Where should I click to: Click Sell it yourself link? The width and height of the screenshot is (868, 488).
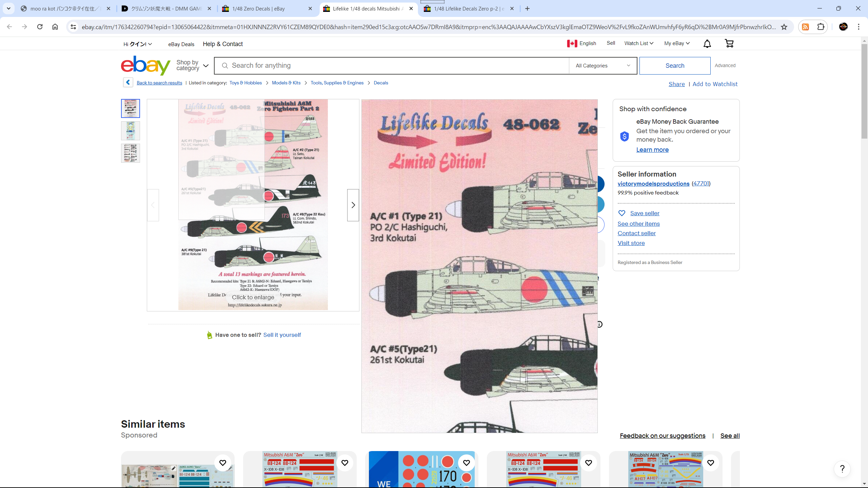coord(282,335)
